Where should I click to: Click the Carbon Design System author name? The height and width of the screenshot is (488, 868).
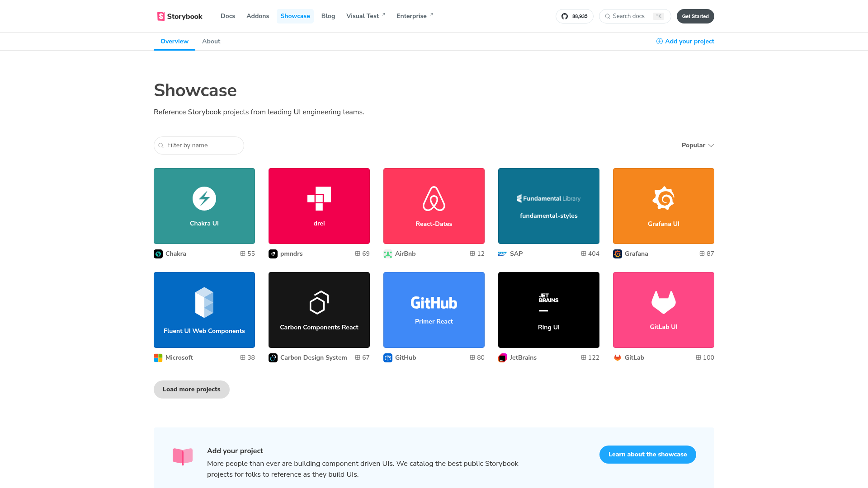click(314, 358)
